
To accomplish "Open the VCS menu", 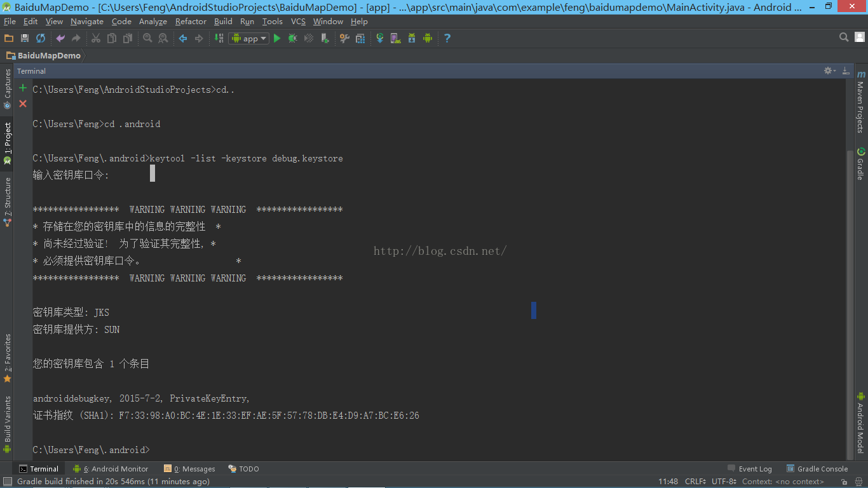I will click(x=298, y=21).
